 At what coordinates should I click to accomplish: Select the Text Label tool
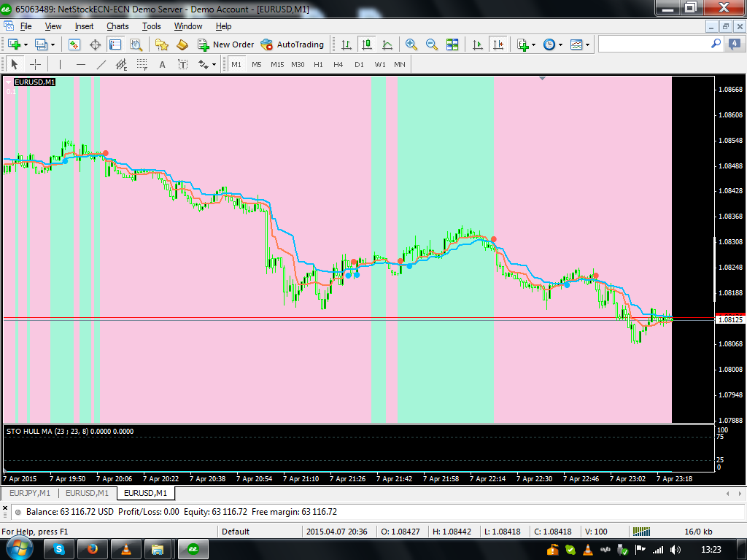(183, 64)
